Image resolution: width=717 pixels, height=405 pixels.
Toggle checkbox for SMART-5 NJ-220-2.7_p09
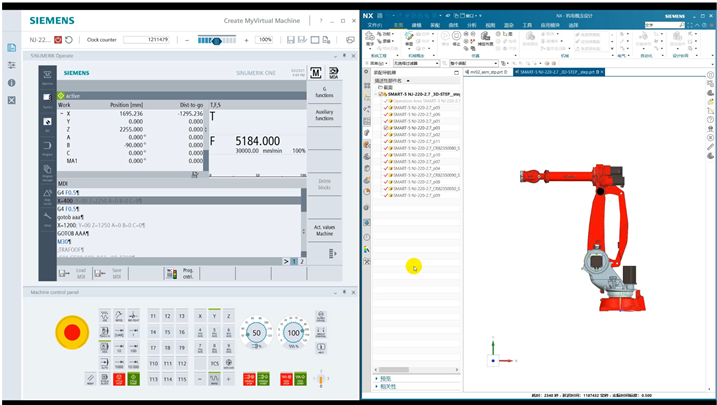(386, 195)
